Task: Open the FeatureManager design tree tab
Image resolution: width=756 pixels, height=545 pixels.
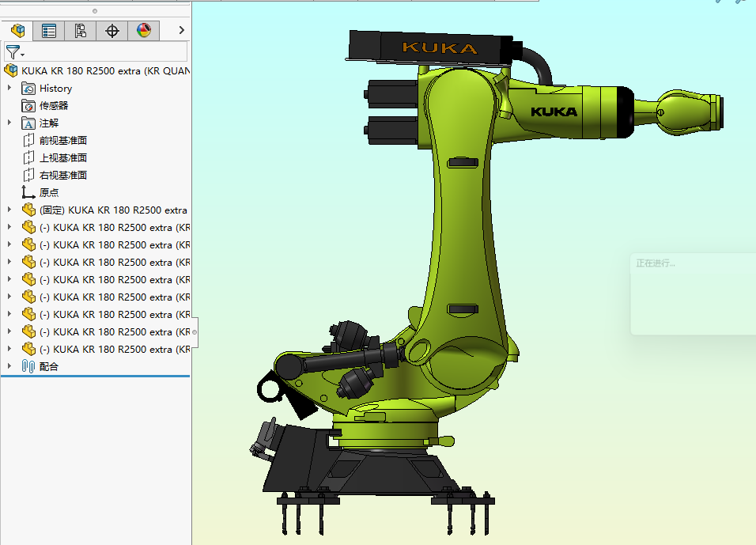Action: 17,30
